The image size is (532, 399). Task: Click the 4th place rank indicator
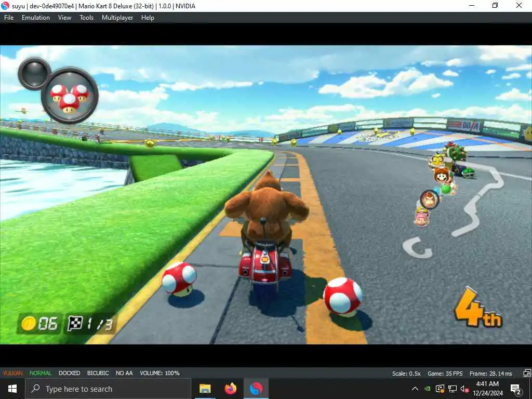coord(478,308)
